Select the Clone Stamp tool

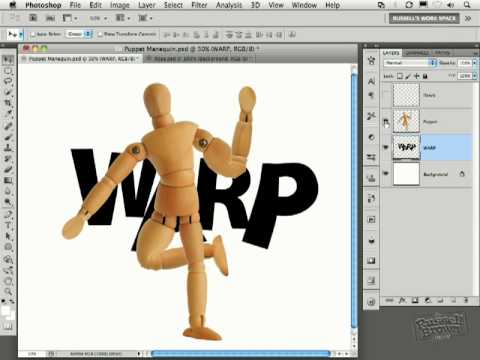click(8, 147)
